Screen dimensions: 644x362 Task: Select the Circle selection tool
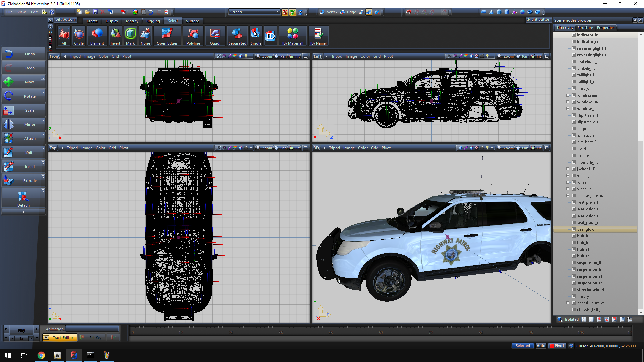[79, 36]
